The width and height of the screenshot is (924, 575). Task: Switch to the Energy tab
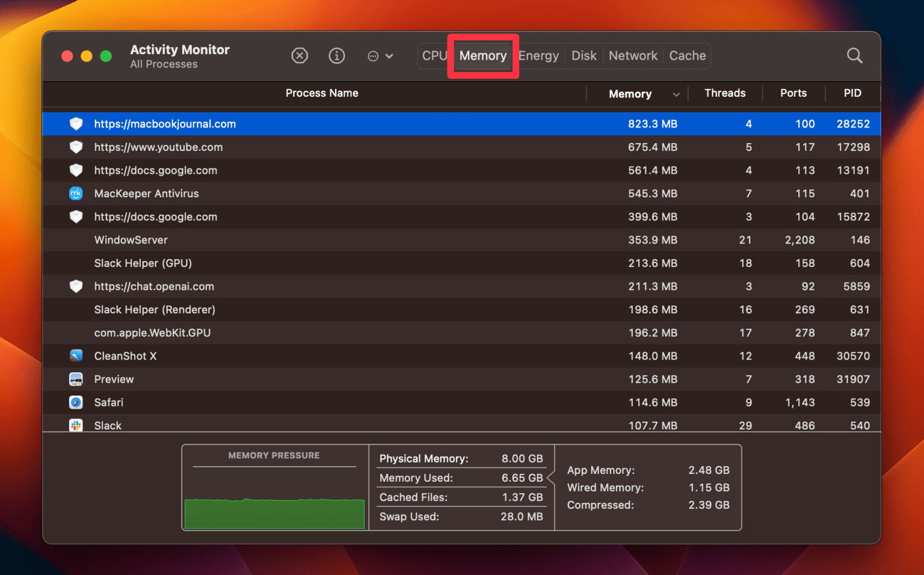pyautogui.click(x=538, y=55)
